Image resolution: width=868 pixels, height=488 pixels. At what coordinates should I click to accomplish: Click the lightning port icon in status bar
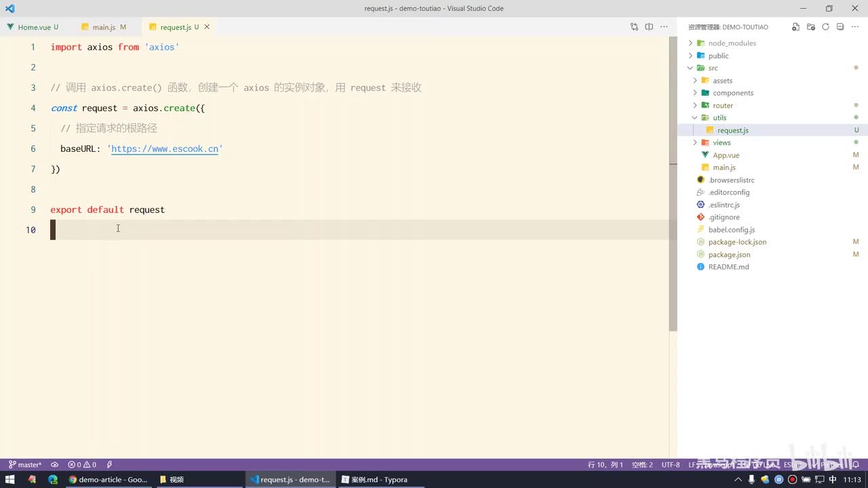tap(109, 465)
